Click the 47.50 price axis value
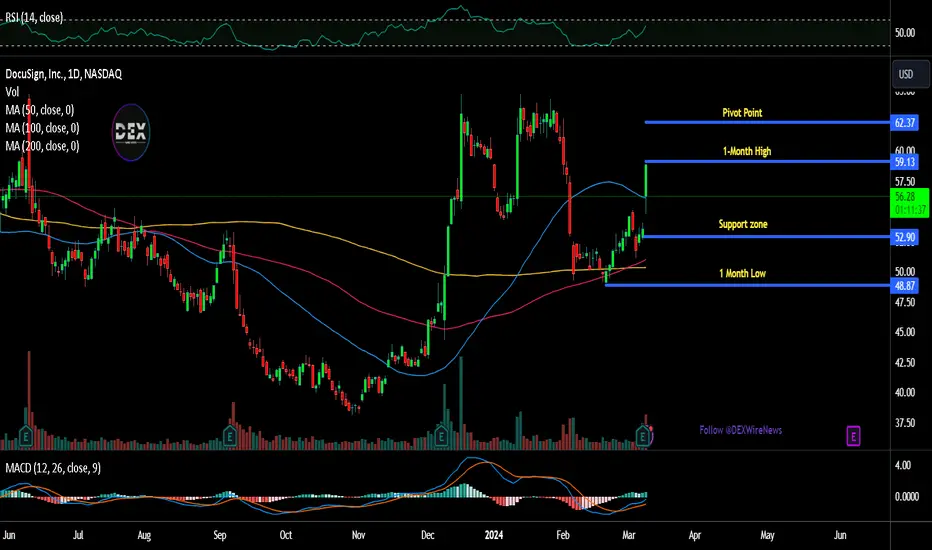 tap(905, 302)
